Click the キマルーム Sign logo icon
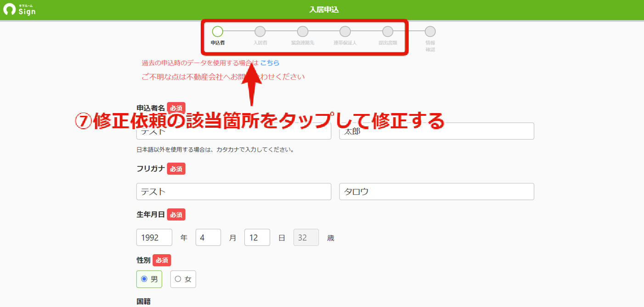644x307 pixels. click(x=9, y=10)
